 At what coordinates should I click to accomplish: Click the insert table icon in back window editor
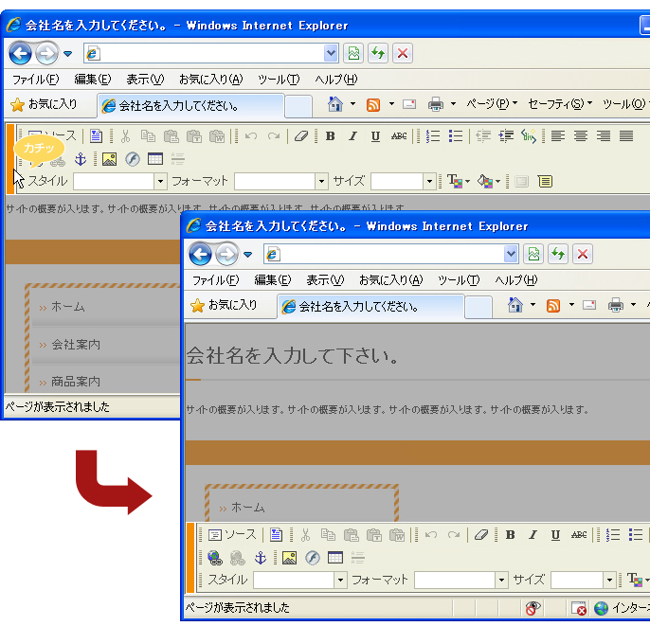pos(155,159)
